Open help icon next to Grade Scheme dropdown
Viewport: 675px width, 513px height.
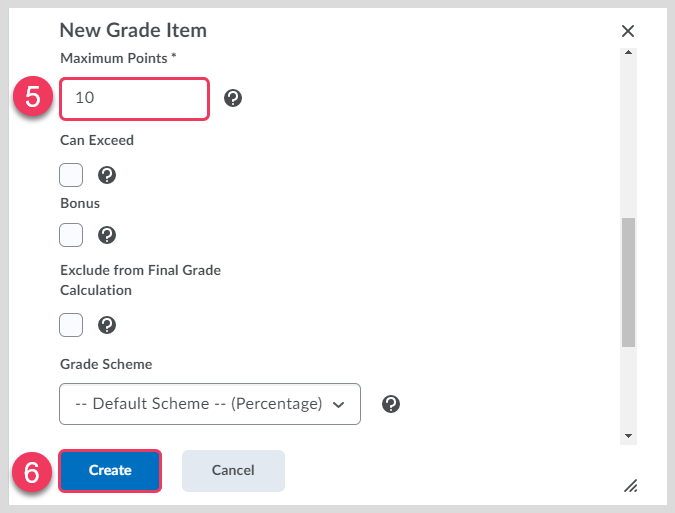point(392,404)
